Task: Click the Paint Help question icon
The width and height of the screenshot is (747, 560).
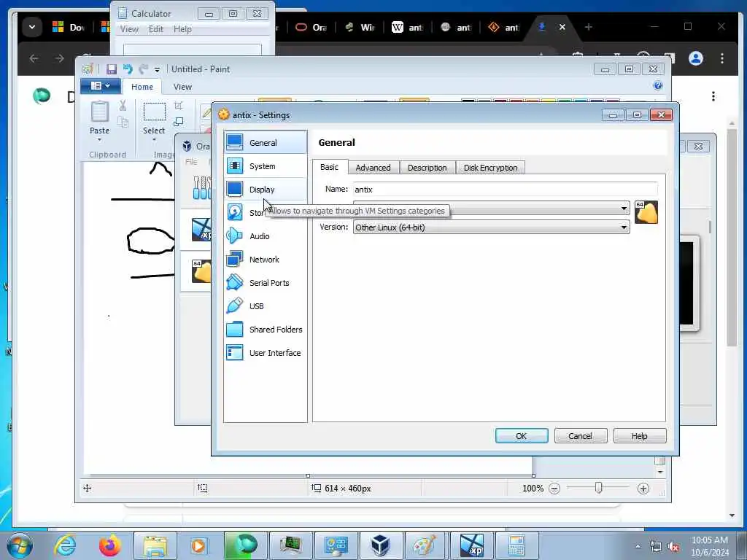Action: coord(658,86)
